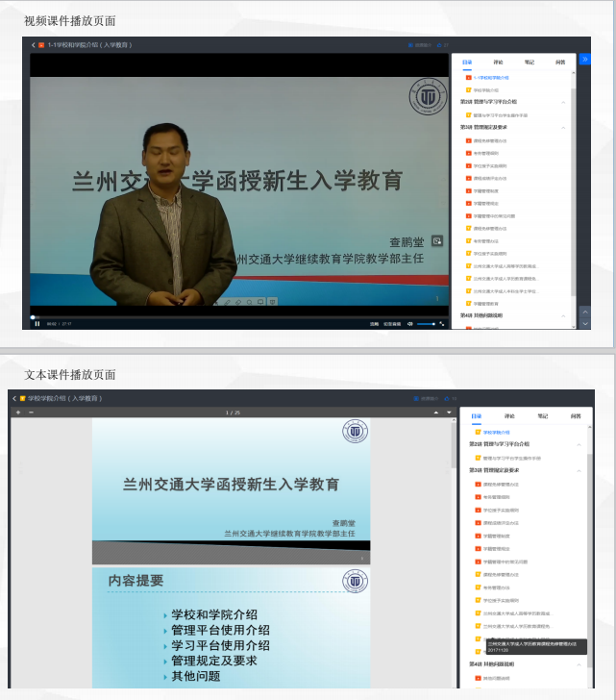Screen dimensions: 616x700
Task: Click the catalog scrollbar on the video page
Action: [573, 192]
